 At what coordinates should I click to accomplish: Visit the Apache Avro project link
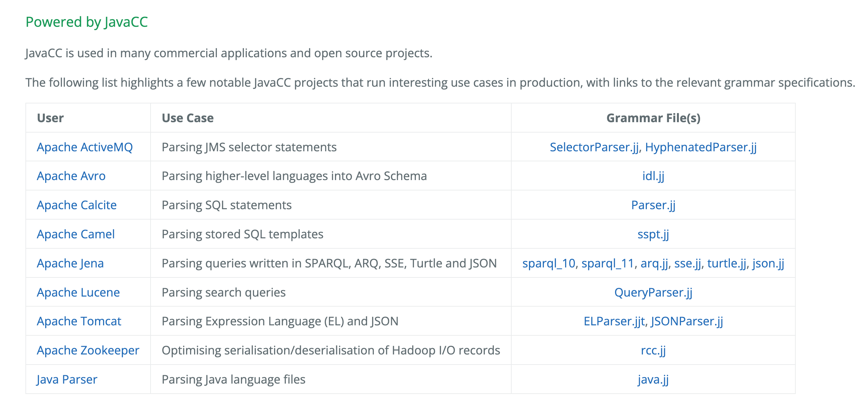pos(71,176)
